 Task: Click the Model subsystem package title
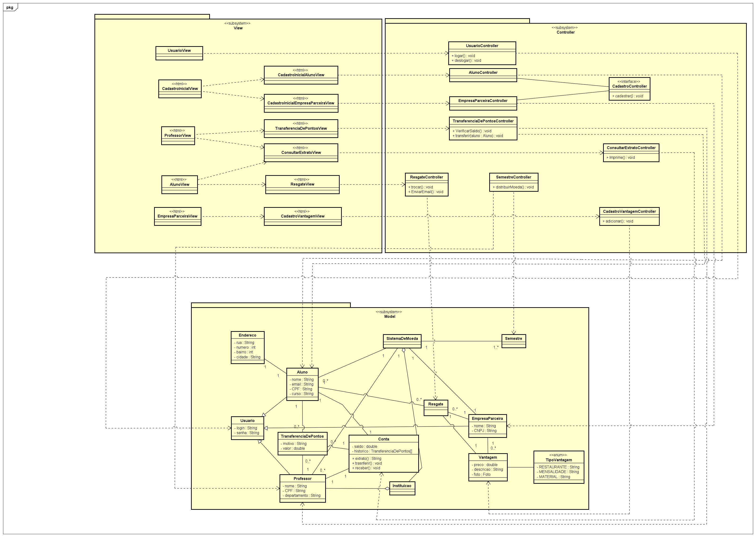point(390,316)
